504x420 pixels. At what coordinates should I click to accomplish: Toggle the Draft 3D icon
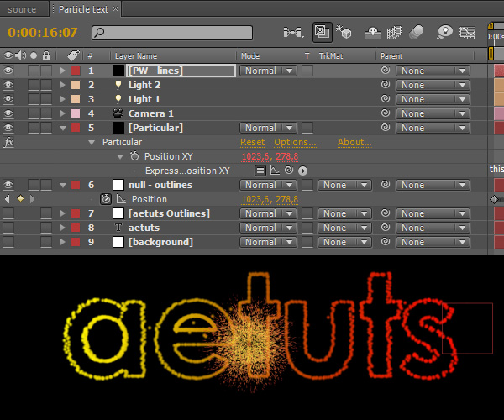(344, 32)
